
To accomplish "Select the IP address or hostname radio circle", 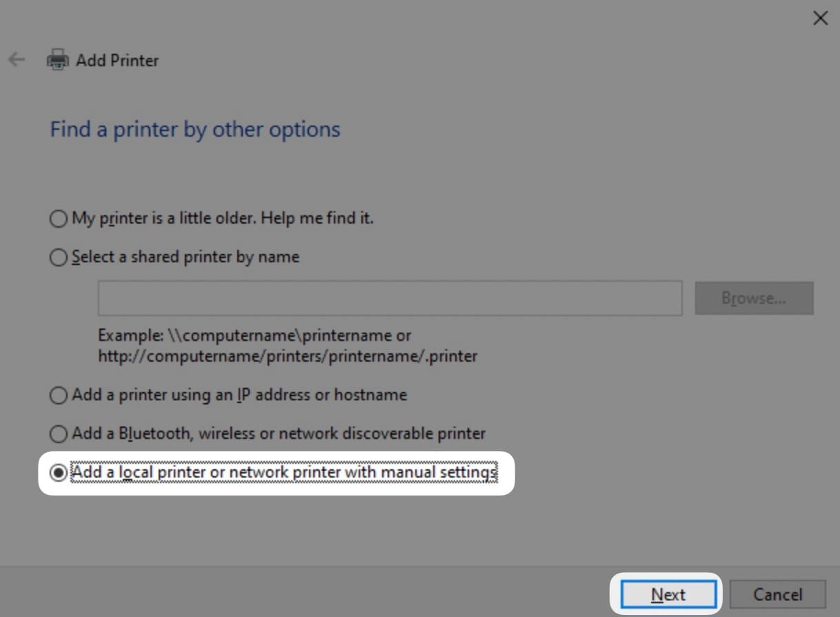I will pyautogui.click(x=59, y=395).
